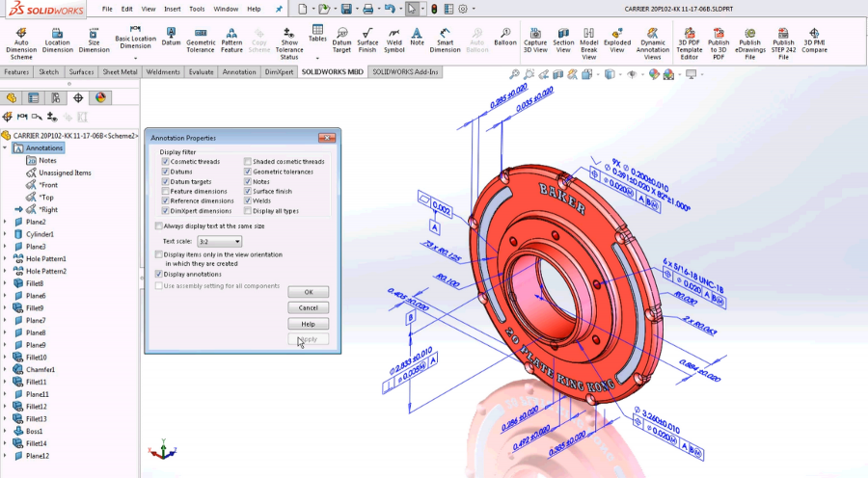The height and width of the screenshot is (478, 868).
Task: Create a Section View
Action: click(563, 40)
